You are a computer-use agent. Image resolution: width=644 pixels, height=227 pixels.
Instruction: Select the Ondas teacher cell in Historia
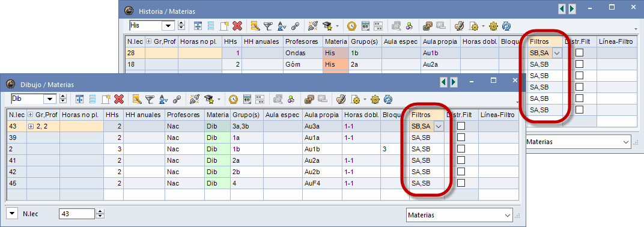(x=303, y=53)
